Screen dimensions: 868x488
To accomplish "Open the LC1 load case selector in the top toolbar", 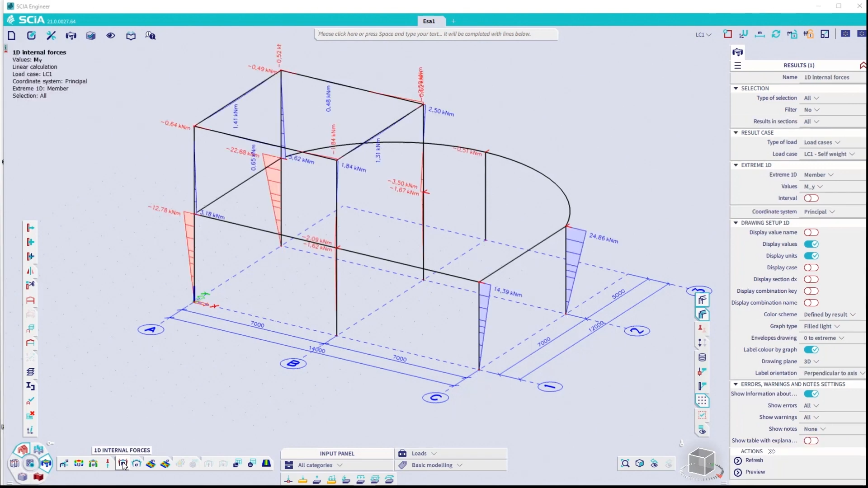I will click(x=703, y=35).
